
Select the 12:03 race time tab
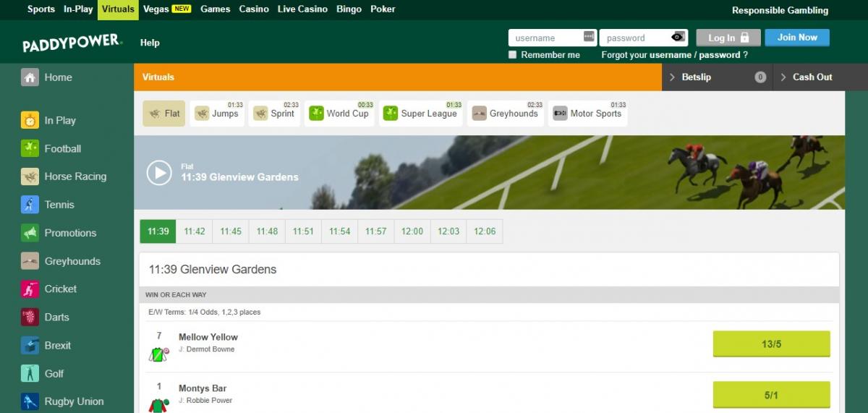448,231
